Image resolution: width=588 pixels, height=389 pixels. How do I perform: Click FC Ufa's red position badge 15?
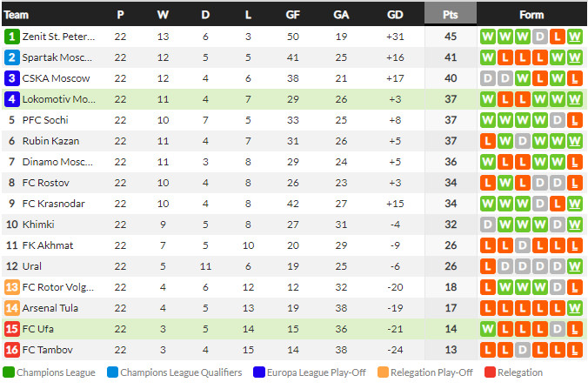pos(12,329)
